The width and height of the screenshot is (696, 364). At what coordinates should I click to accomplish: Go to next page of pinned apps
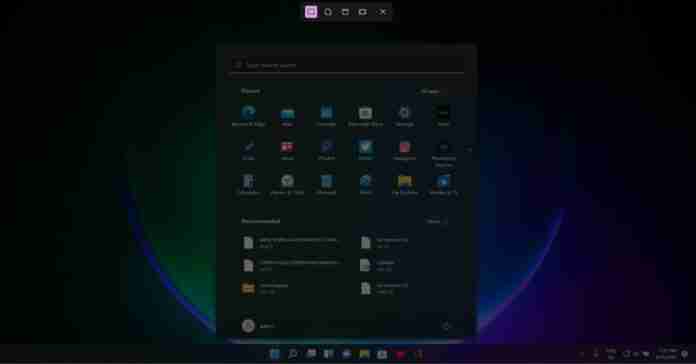pos(470,150)
